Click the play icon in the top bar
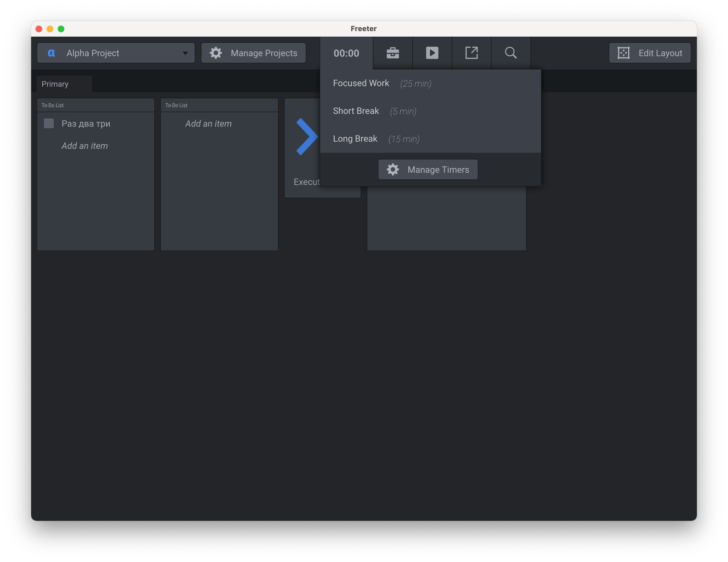This screenshot has height=562, width=728. pyautogui.click(x=432, y=53)
